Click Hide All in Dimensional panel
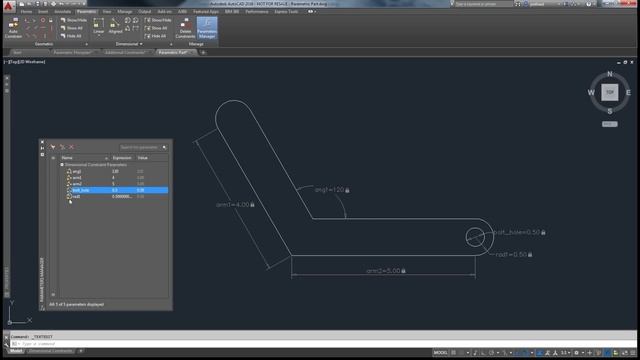 point(156,36)
